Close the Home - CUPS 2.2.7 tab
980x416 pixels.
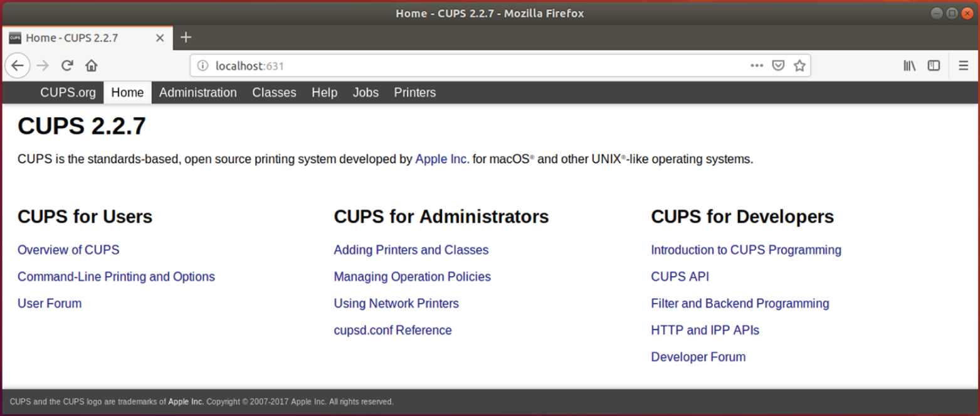click(160, 38)
